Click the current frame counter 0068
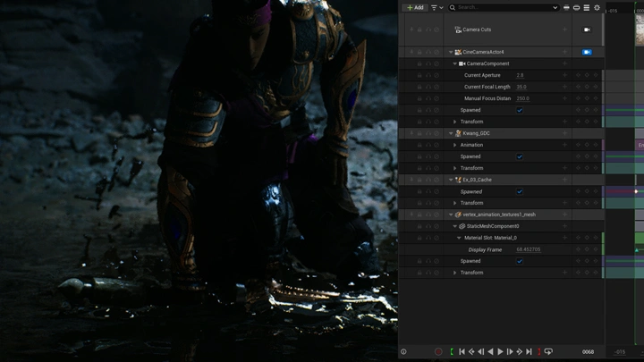The height and width of the screenshot is (362, 644). click(x=588, y=352)
